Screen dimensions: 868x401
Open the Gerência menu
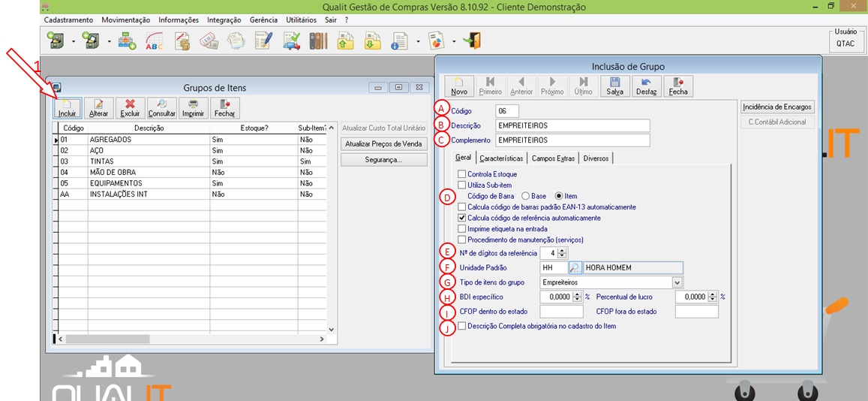pos(263,20)
